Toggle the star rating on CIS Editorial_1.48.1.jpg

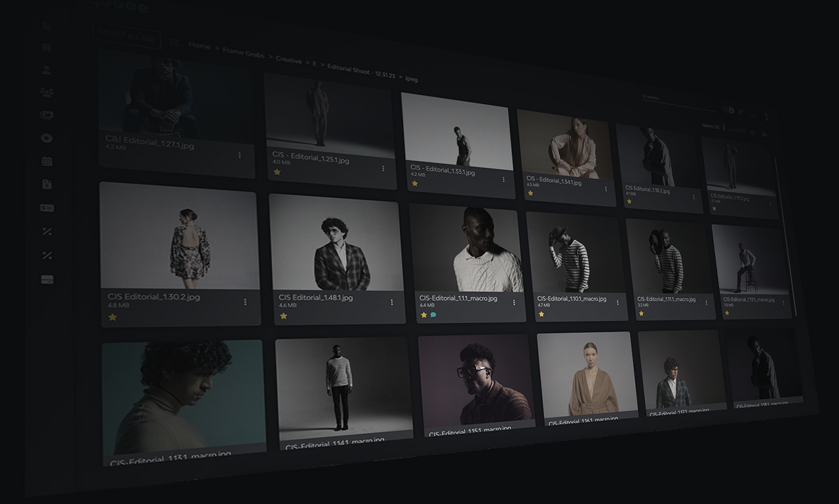pyautogui.click(x=283, y=317)
